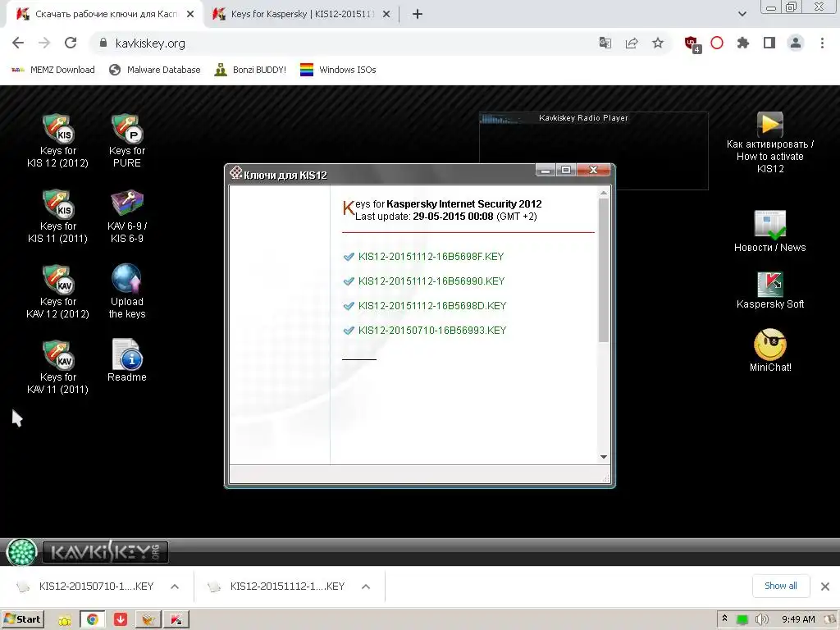
Task: Open the MiniChat! smiley icon
Action: coord(769,350)
